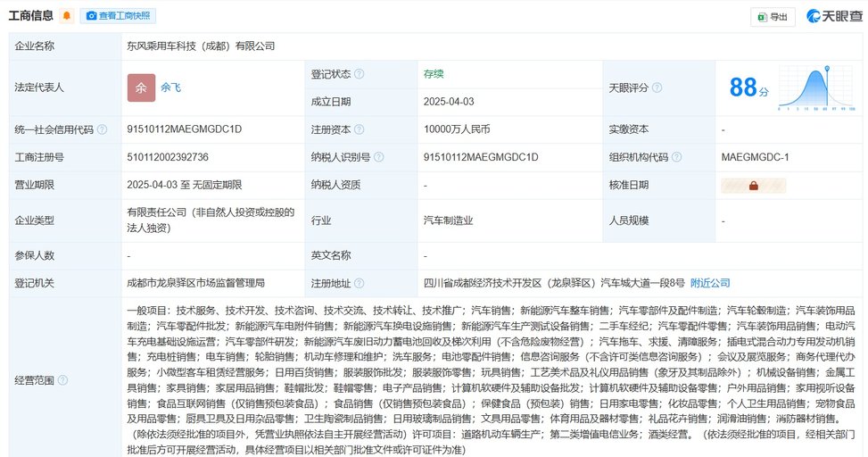Click the 实缴资本 label cell
868x457 pixels.
[658, 129]
